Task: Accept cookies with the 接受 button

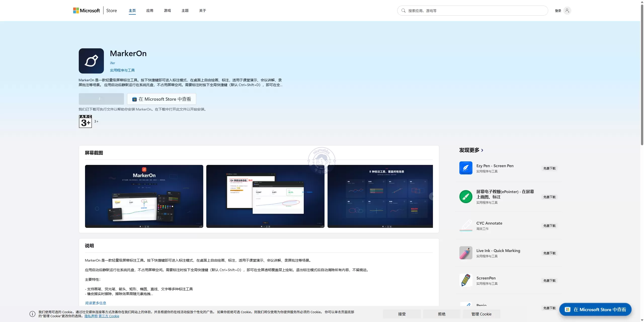Action: (402, 314)
